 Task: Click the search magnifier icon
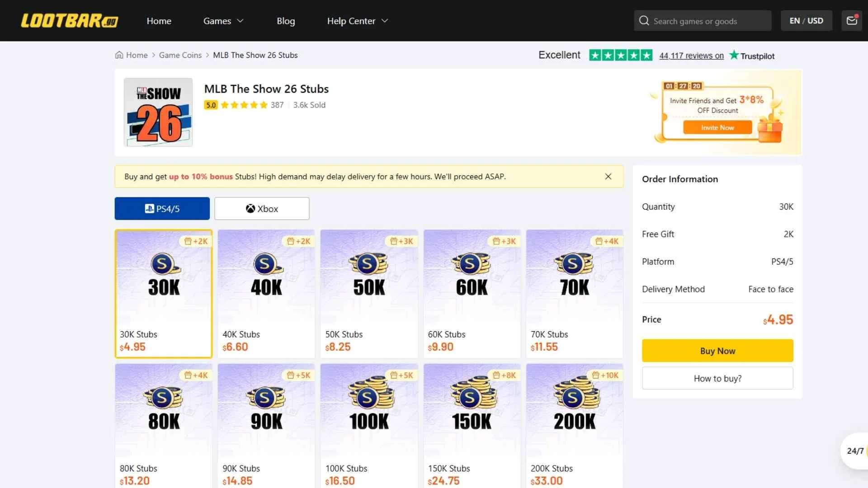click(644, 21)
